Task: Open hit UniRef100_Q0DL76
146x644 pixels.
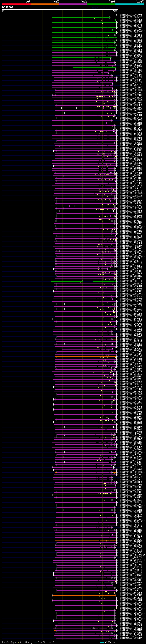Action: click(131, 32)
